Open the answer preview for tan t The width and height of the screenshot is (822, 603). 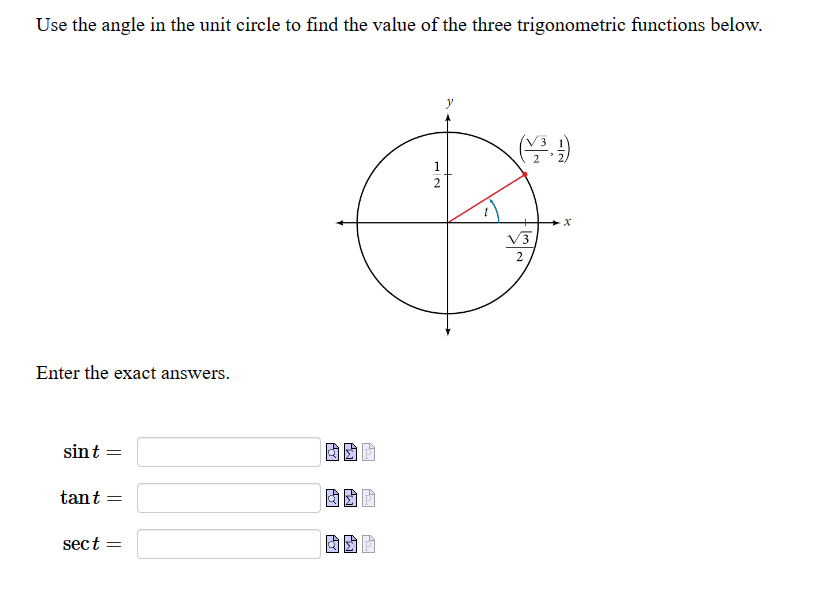coord(331,498)
